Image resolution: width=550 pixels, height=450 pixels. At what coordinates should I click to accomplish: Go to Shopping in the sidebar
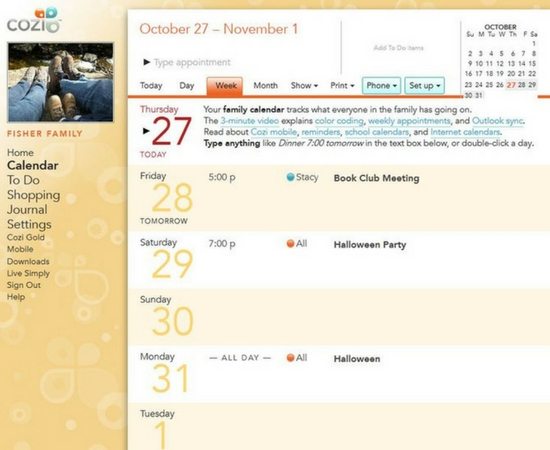pyautogui.click(x=34, y=195)
